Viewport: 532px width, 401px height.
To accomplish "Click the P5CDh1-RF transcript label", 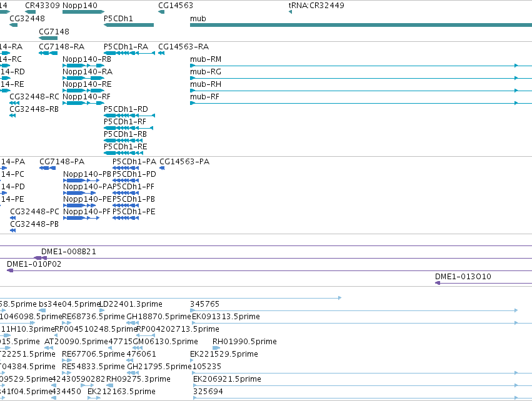I will [x=125, y=122].
